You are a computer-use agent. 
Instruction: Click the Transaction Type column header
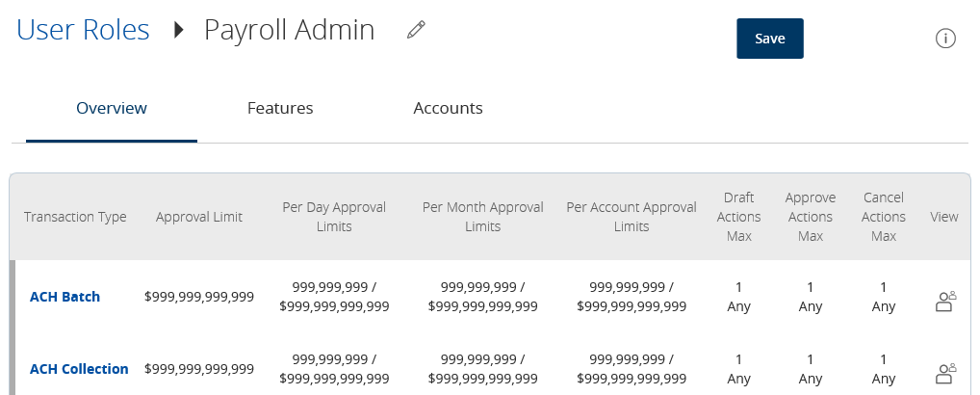click(x=75, y=217)
